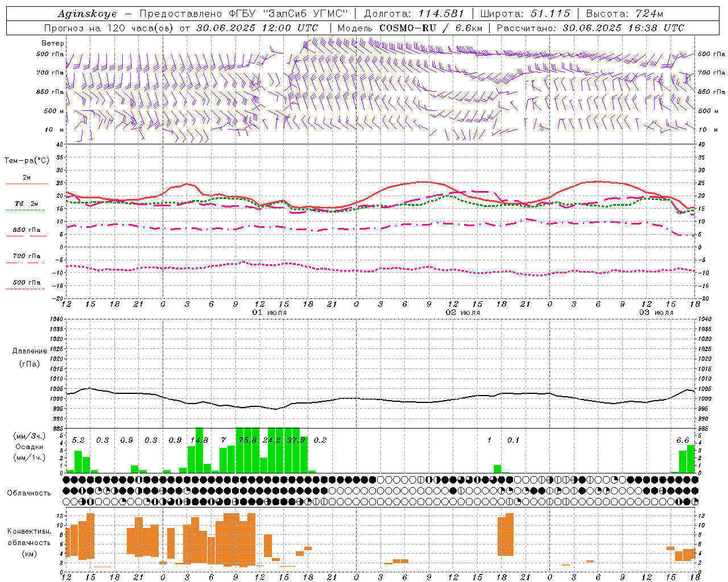Screen dimensions: 728x582
Task: Click the "Td 2м" dew point legend label
Action: [x=26, y=203]
